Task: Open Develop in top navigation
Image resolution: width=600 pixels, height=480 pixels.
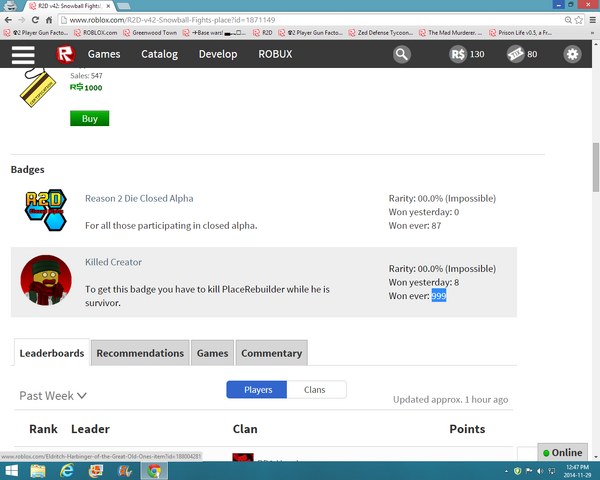Action: click(218, 54)
